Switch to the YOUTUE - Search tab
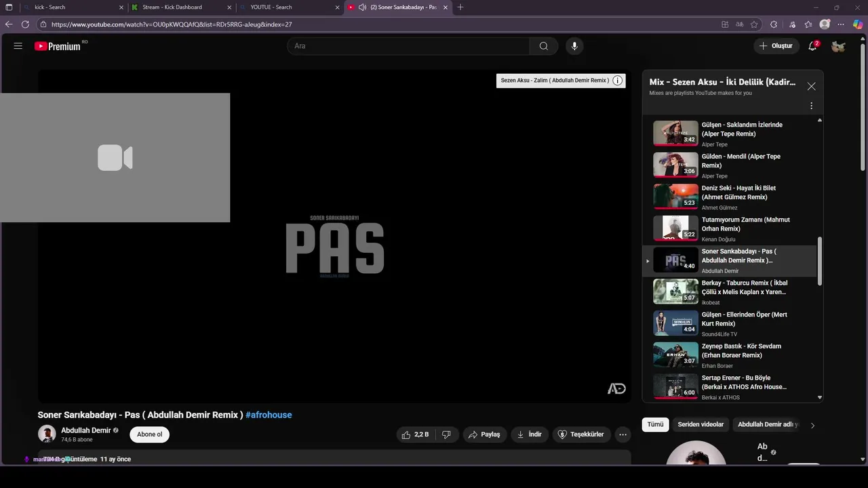Image resolution: width=868 pixels, height=488 pixels. coord(288,7)
